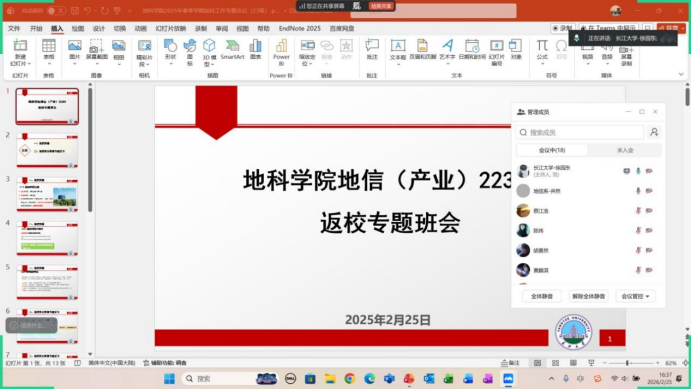Screen dimensions: 692x389
Task: Click the 全体静音 mute all button
Action: [x=542, y=296]
